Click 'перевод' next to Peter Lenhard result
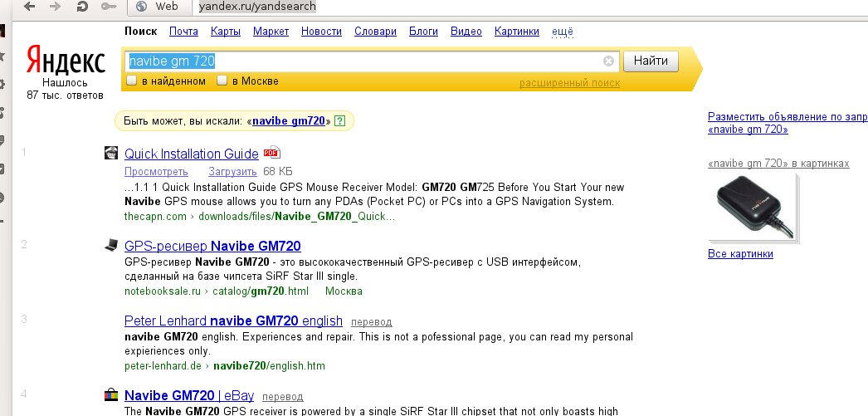 [x=372, y=322]
